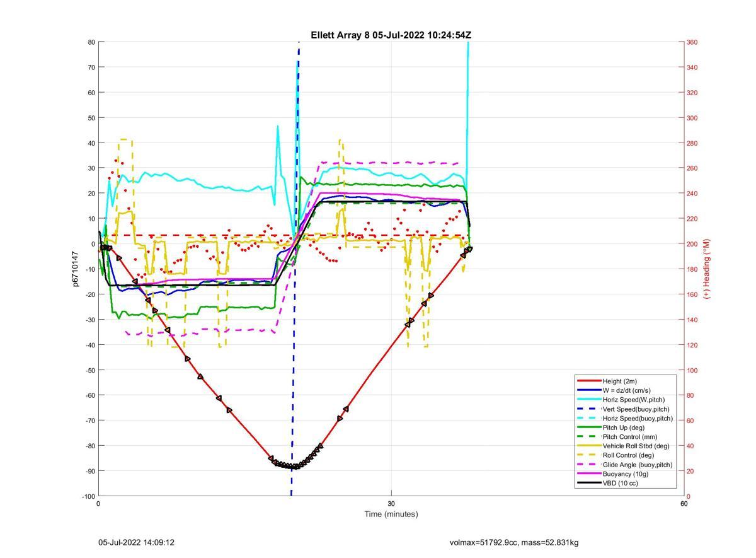Click the 'Pitch Up (deg)' legend entry
This screenshot has height=558, width=756.
pyautogui.click(x=624, y=427)
